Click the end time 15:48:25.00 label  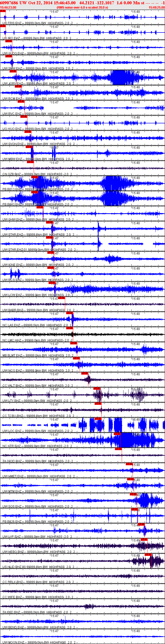tap(156, 8)
